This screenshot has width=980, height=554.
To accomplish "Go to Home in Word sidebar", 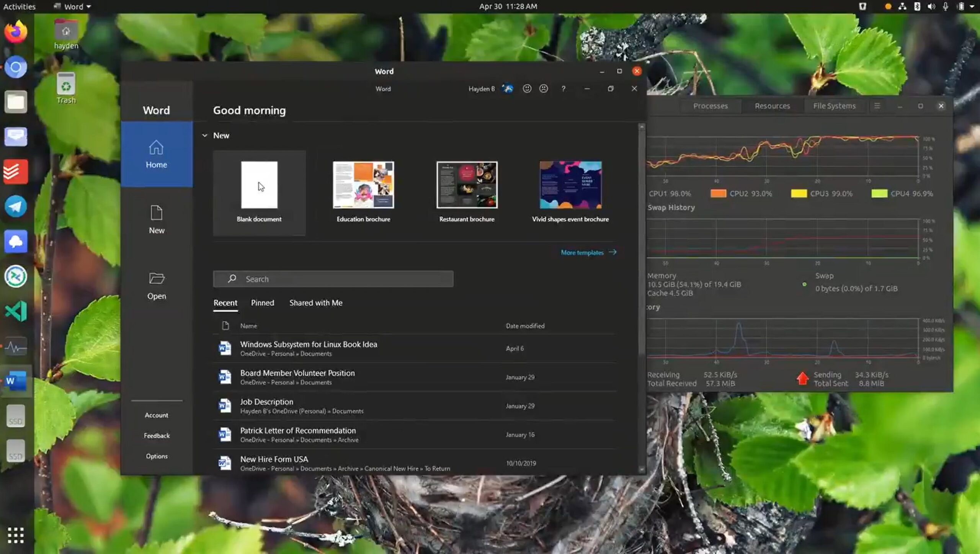I will click(157, 154).
